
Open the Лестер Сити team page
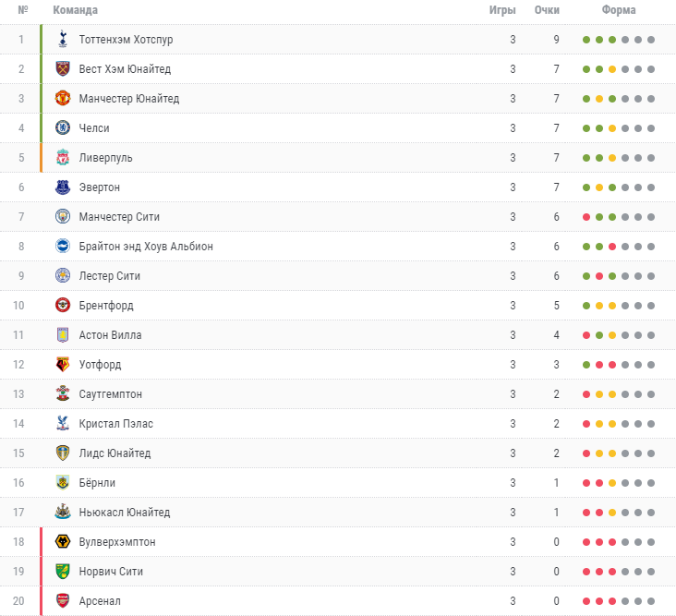(x=110, y=276)
